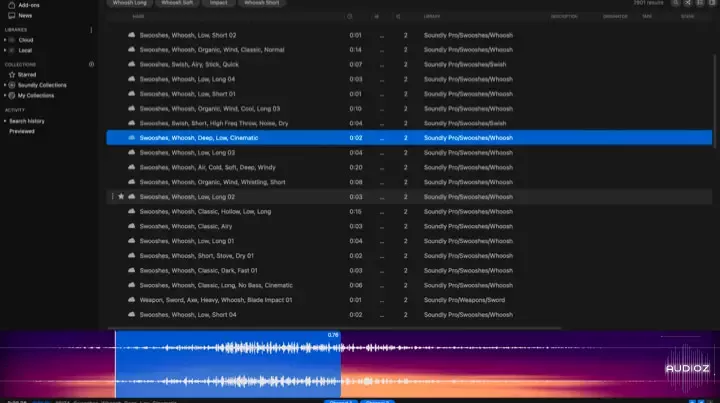Apply the Whoosh Short filter chip
This screenshot has width=720, height=403.
[261, 3]
